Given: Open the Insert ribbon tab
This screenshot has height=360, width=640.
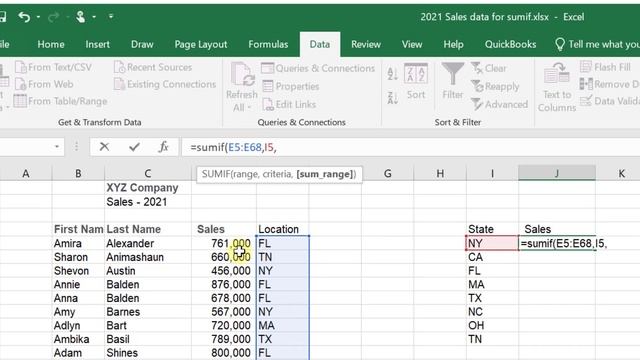Looking at the screenshot, I should (98, 44).
